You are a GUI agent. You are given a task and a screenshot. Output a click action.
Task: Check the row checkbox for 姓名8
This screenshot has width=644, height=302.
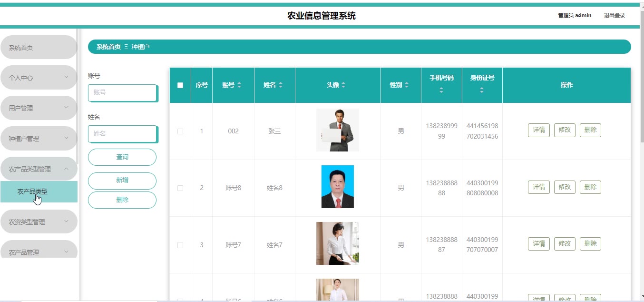(180, 188)
